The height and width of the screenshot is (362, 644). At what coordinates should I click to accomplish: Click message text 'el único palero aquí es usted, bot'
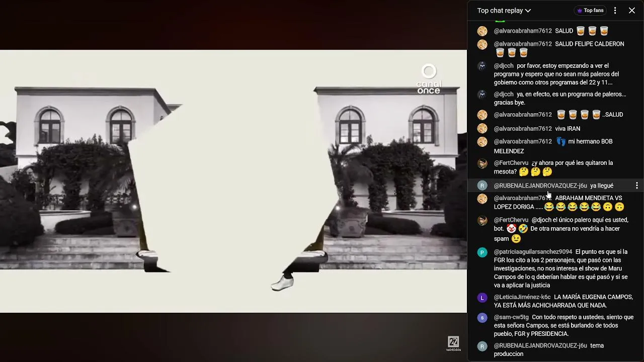(561, 229)
